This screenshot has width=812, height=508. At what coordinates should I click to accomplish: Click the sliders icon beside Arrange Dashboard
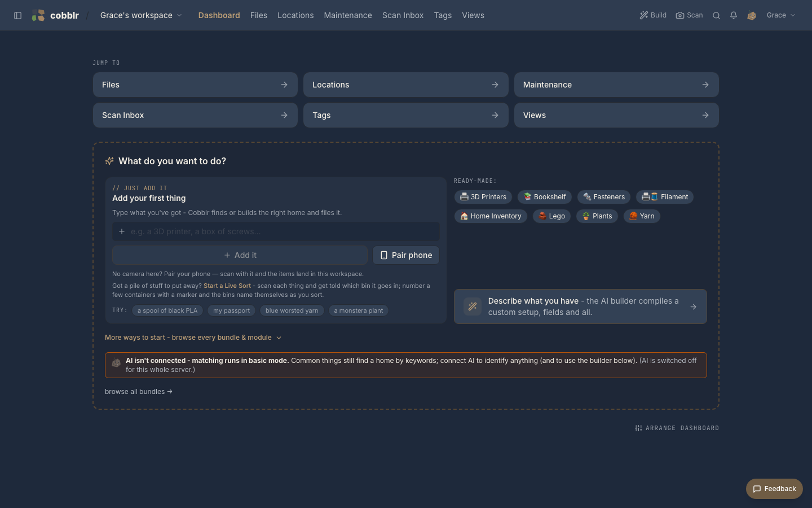(x=638, y=428)
